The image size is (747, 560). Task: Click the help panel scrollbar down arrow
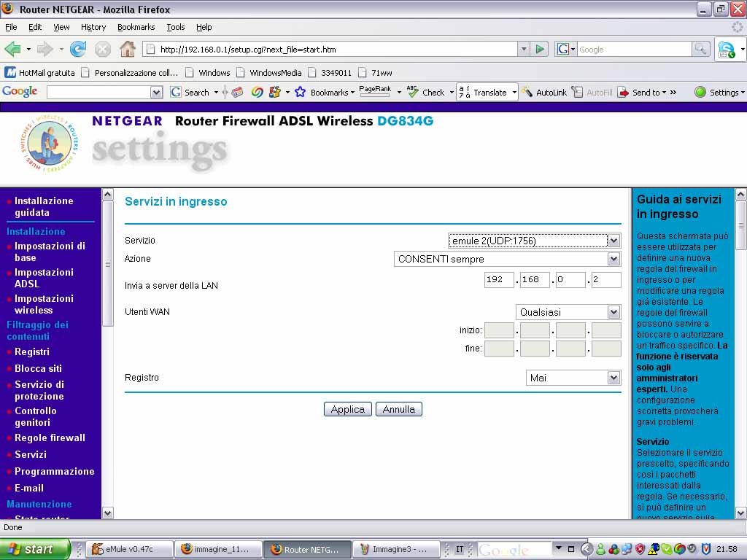[741, 513]
